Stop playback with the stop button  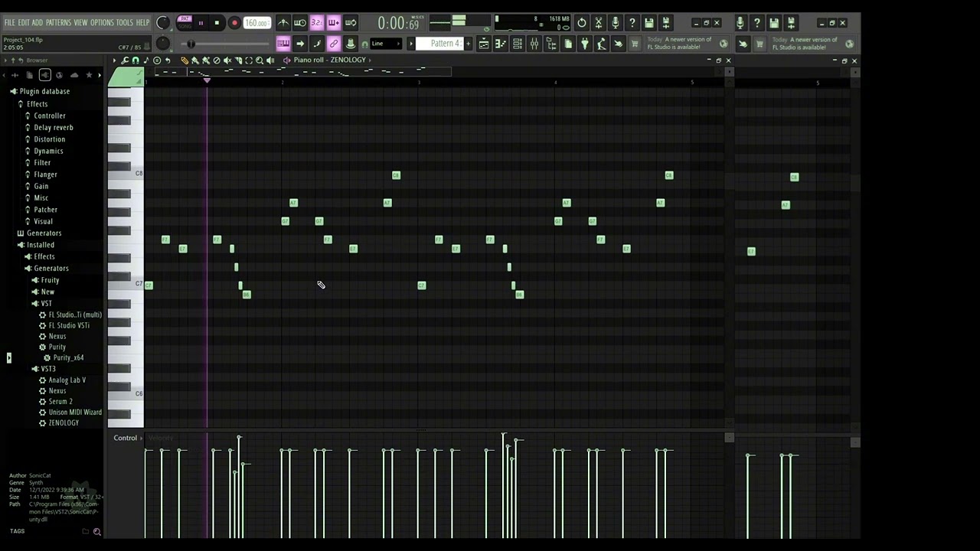click(x=217, y=23)
